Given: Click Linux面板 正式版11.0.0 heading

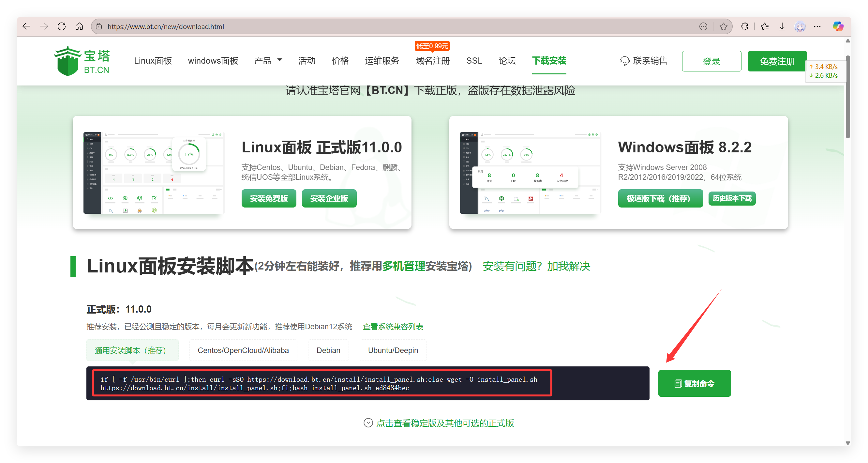Looking at the screenshot, I should tap(322, 147).
